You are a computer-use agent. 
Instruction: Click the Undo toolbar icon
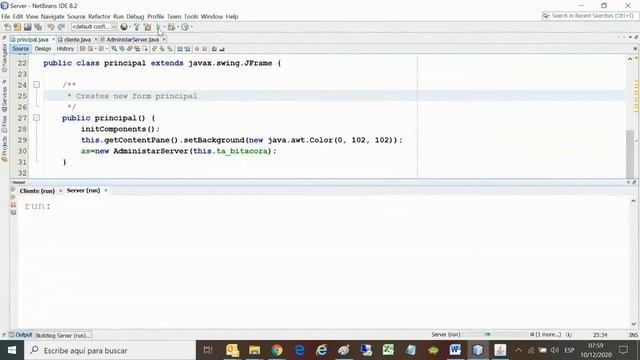click(x=51, y=27)
